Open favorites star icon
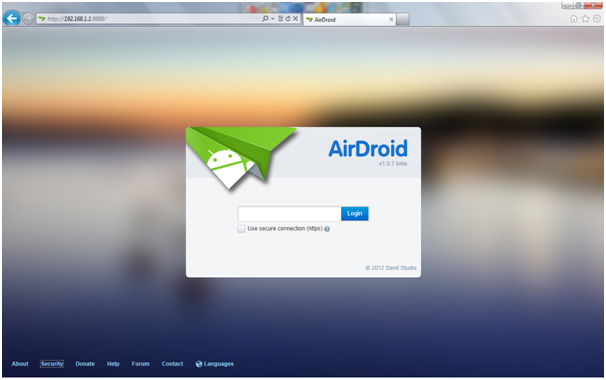 (x=586, y=19)
